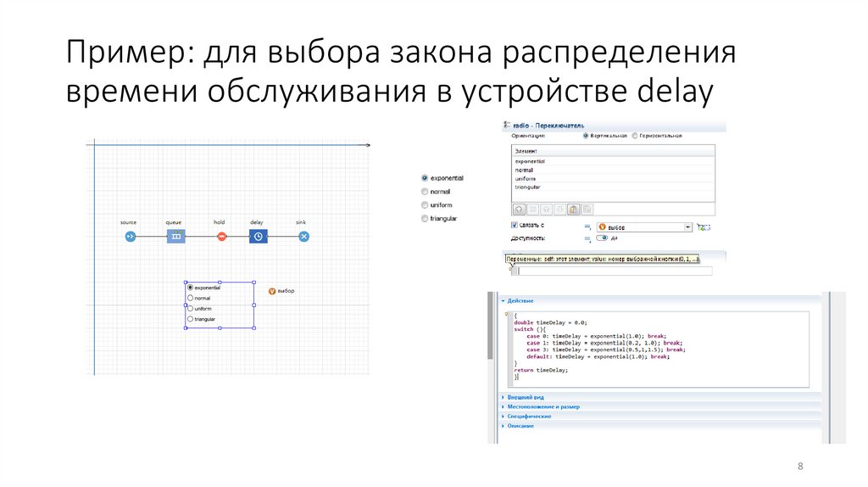Open the выбор variable dropdown
The image size is (868, 487).
point(687,227)
